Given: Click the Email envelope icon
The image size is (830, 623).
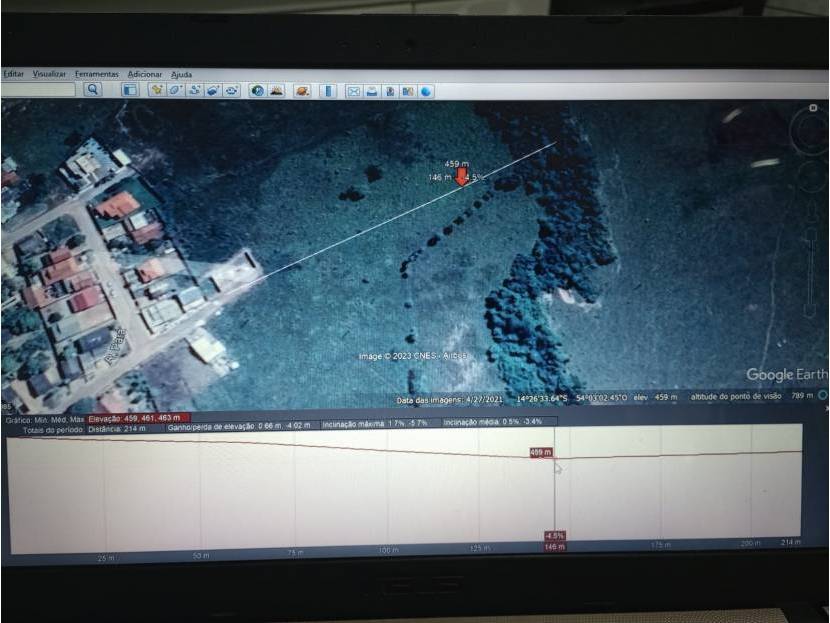Looking at the screenshot, I should [354, 92].
